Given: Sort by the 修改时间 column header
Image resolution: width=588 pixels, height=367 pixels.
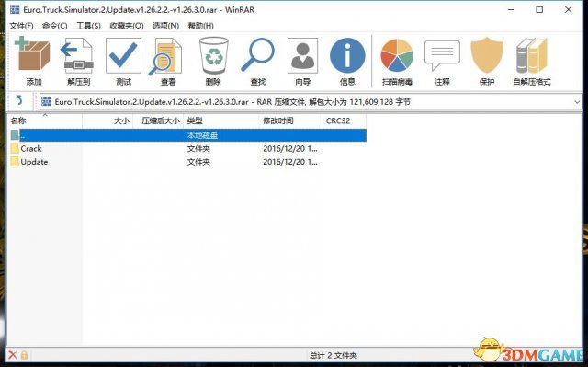Looking at the screenshot, I should click(x=290, y=120).
